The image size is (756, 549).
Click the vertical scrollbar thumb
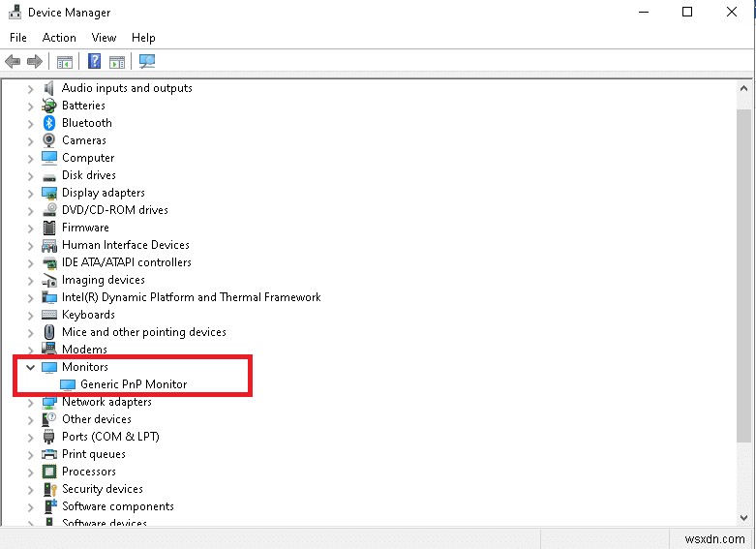click(x=743, y=275)
